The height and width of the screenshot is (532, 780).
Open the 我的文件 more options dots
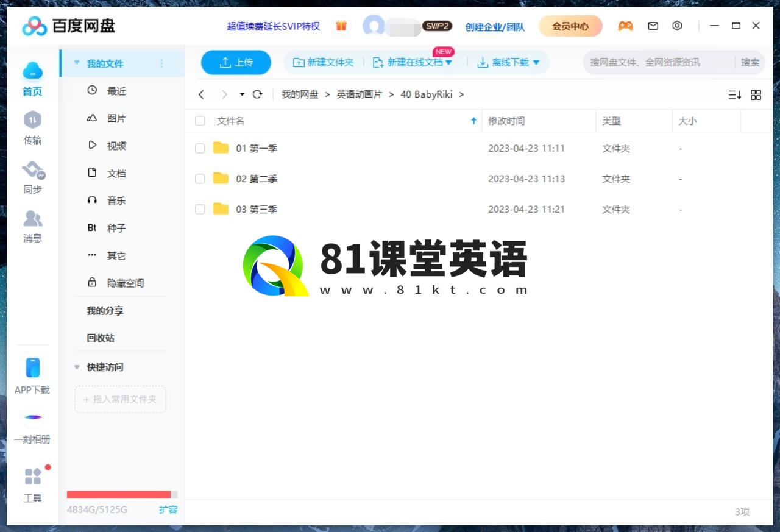pyautogui.click(x=161, y=63)
